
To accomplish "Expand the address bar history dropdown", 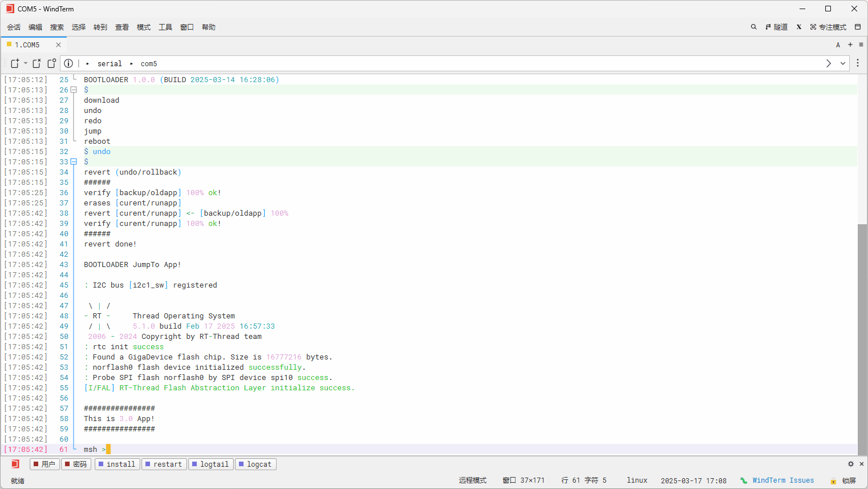I will [842, 63].
